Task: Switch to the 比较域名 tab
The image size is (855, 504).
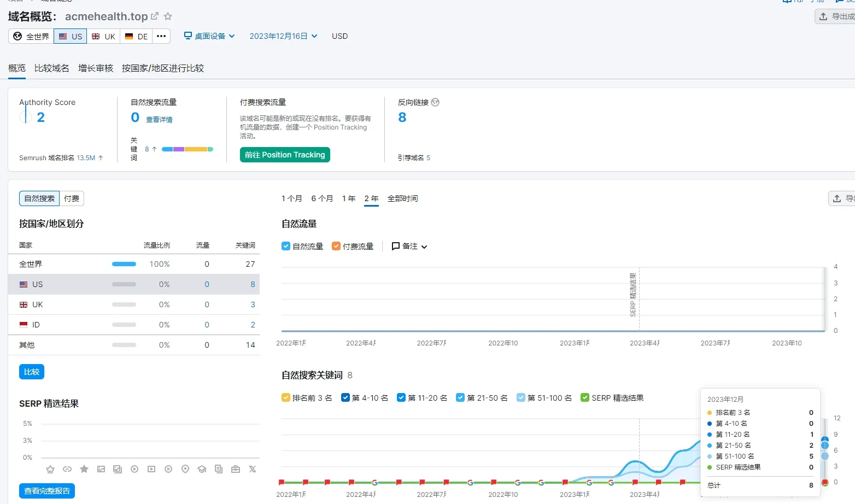Action: 51,68
